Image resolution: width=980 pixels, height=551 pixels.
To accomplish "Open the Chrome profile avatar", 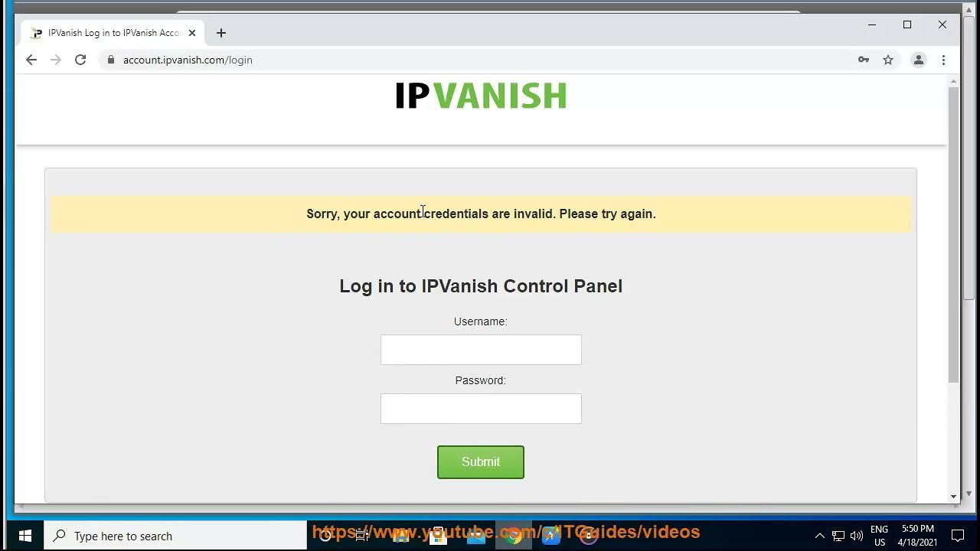I will point(919,60).
